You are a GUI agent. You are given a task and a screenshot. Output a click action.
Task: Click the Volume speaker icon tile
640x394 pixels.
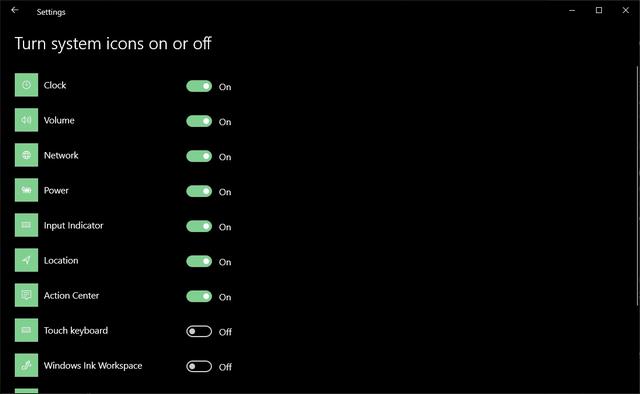click(x=27, y=120)
